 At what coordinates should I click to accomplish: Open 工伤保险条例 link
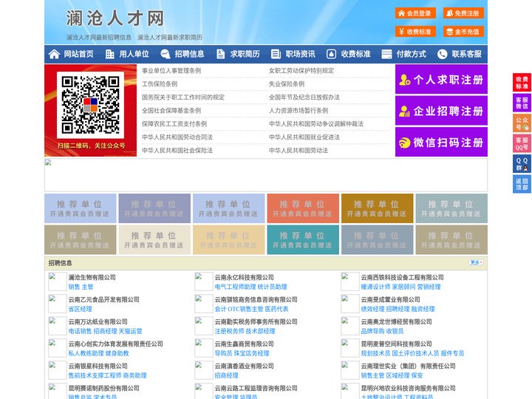(160, 83)
